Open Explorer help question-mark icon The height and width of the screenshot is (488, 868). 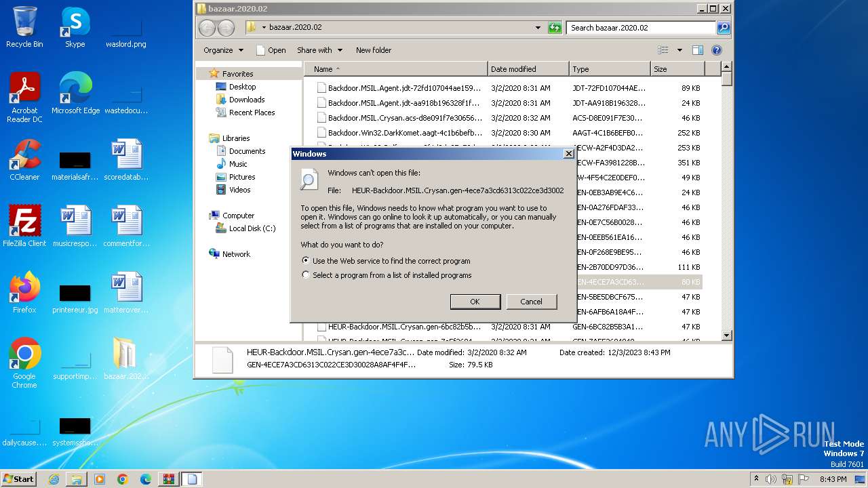(x=717, y=50)
